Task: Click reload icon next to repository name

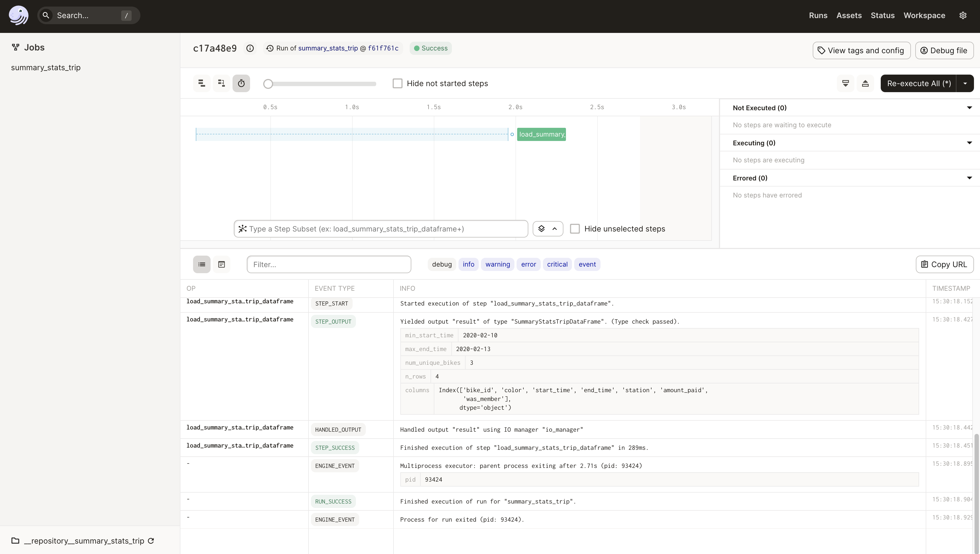Action: click(x=151, y=541)
